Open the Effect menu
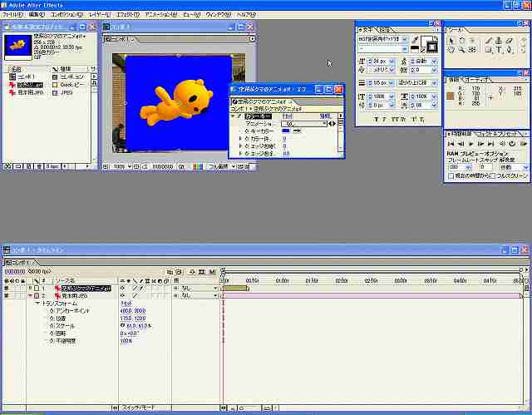The width and height of the screenshot is (532, 415). 127,15
